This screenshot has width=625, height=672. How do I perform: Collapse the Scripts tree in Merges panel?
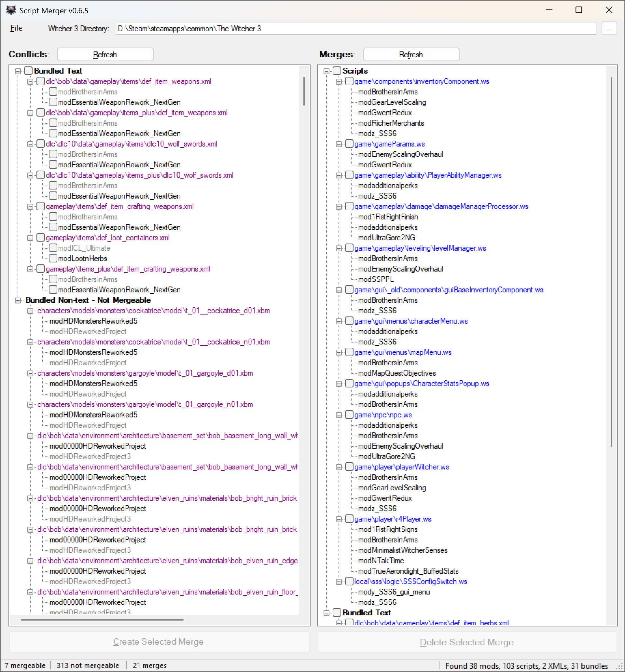click(326, 71)
